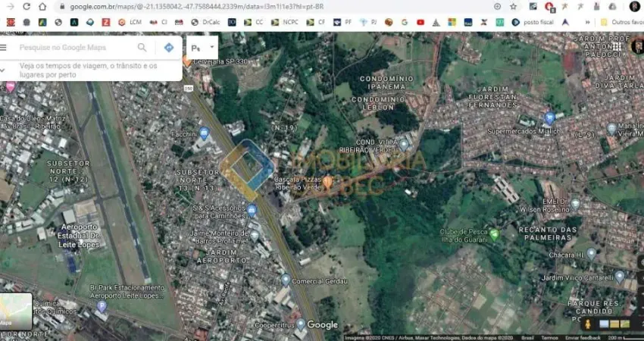Screen dimensions: 644x341
Task: Open the DrCalc bookmark
Action: point(206,22)
